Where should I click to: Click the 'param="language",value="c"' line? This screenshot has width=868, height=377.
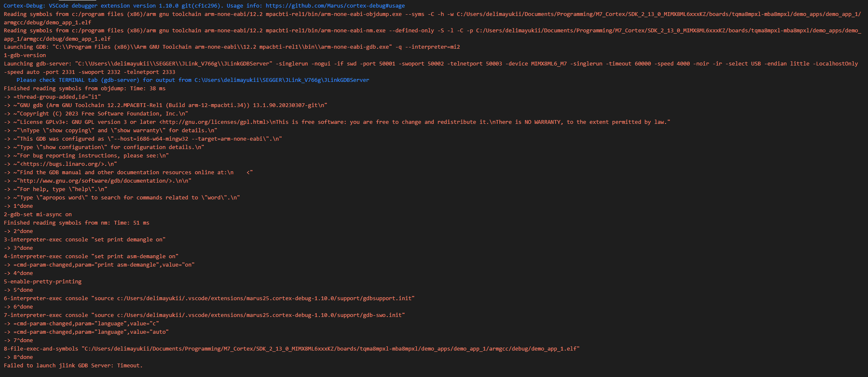coord(82,324)
